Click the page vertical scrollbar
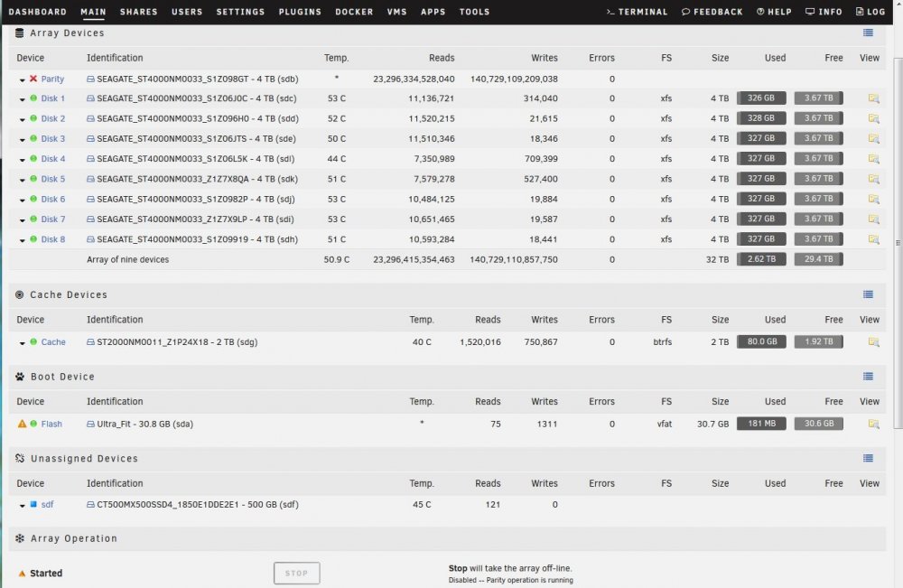Image resolution: width=903 pixels, height=588 pixels. (898, 242)
